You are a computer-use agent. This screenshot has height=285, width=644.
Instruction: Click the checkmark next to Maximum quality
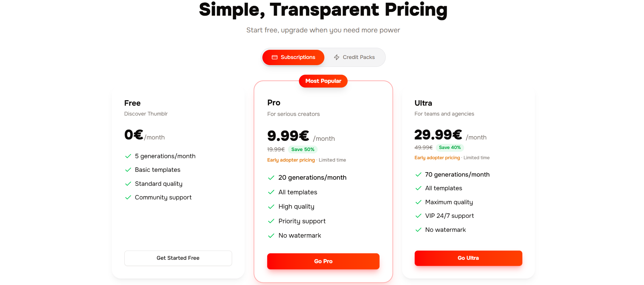click(418, 202)
